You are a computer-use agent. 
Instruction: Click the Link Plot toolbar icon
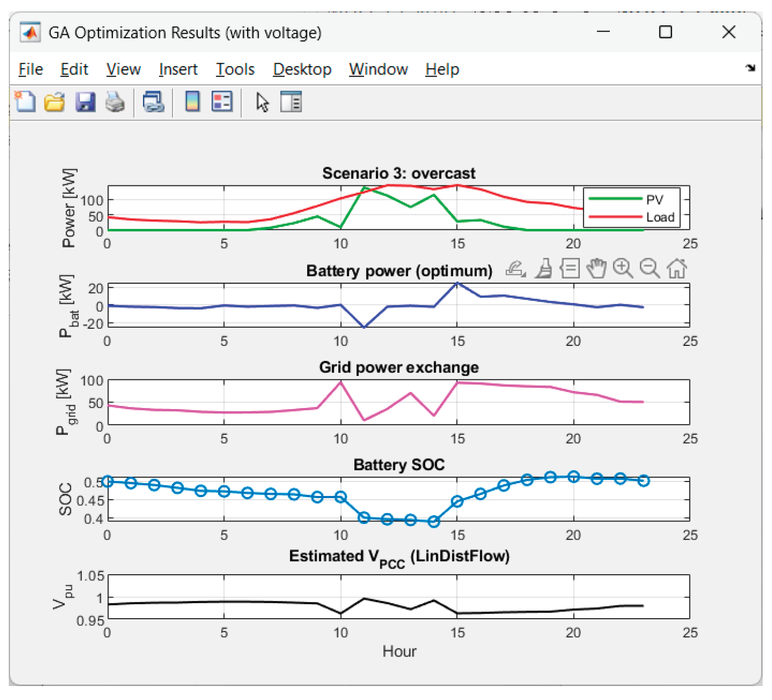click(153, 102)
